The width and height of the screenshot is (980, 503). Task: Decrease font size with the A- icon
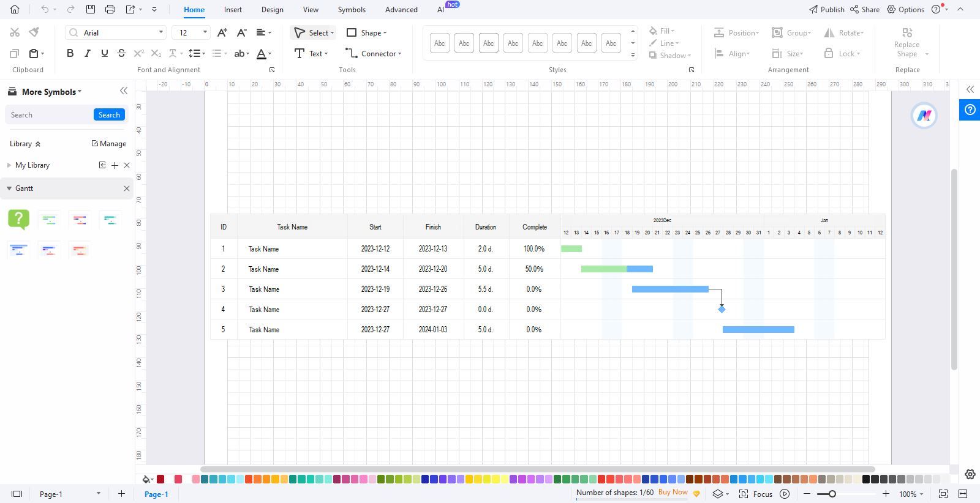coord(242,32)
